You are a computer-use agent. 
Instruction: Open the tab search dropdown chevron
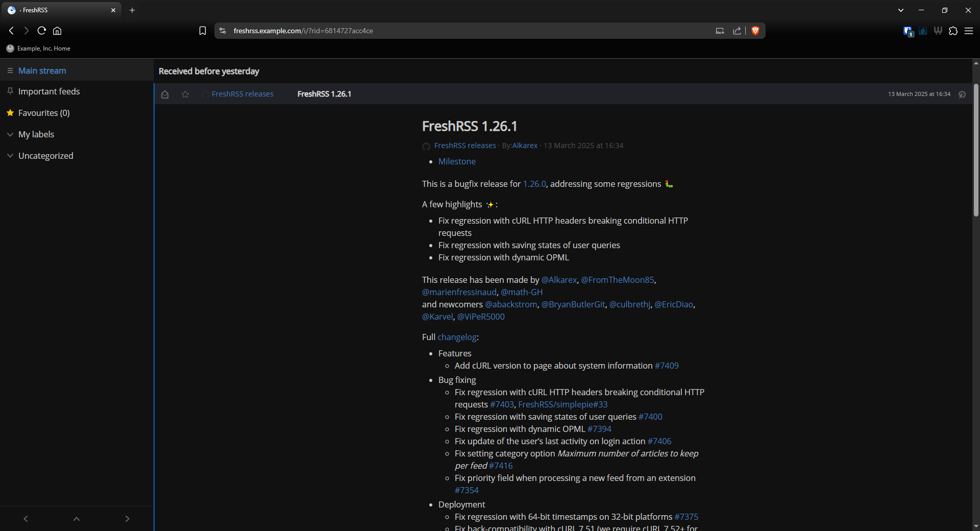[x=901, y=10]
